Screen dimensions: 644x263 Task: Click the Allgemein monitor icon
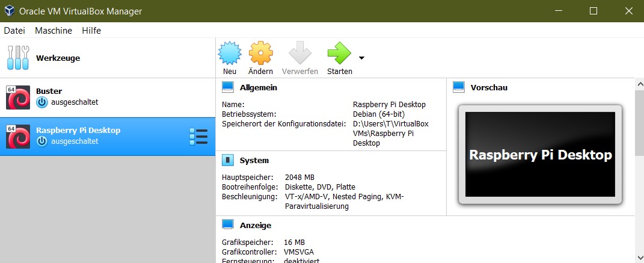click(227, 87)
